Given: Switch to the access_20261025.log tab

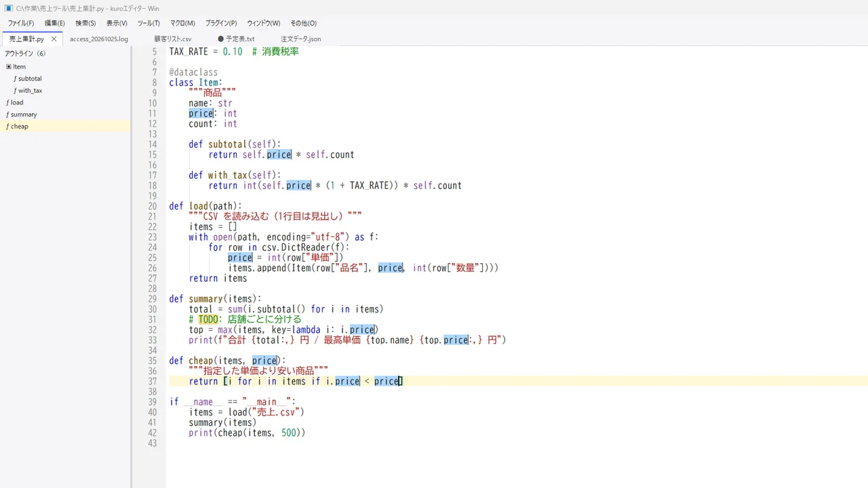Looking at the screenshot, I should tap(98, 39).
